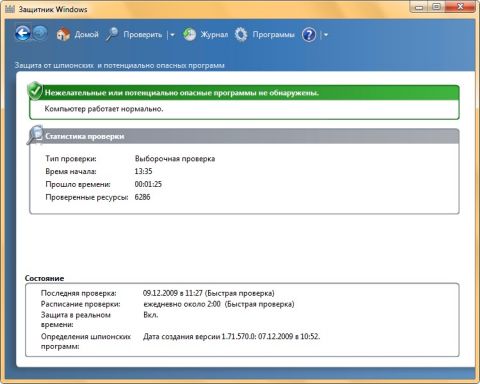Click the Защитник Windows title bar icon
The width and height of the screenshot is (480, 384).
10,9
